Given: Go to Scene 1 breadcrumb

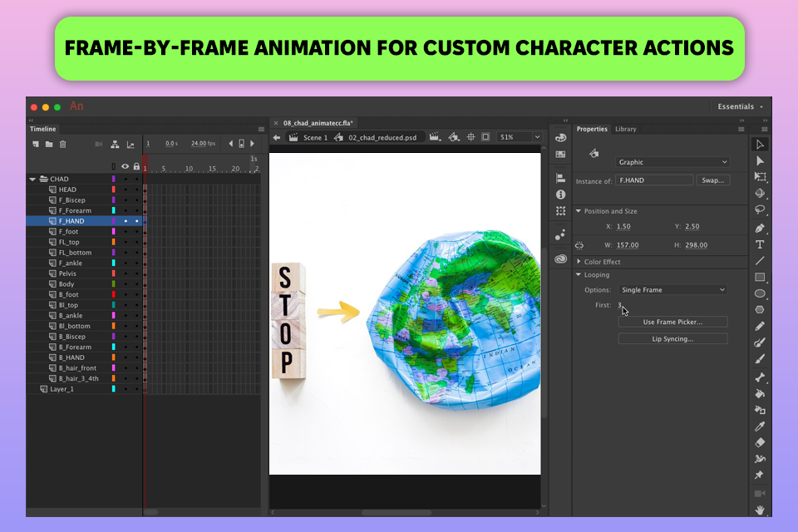Looking at the screenshot, I should point(315,137).
